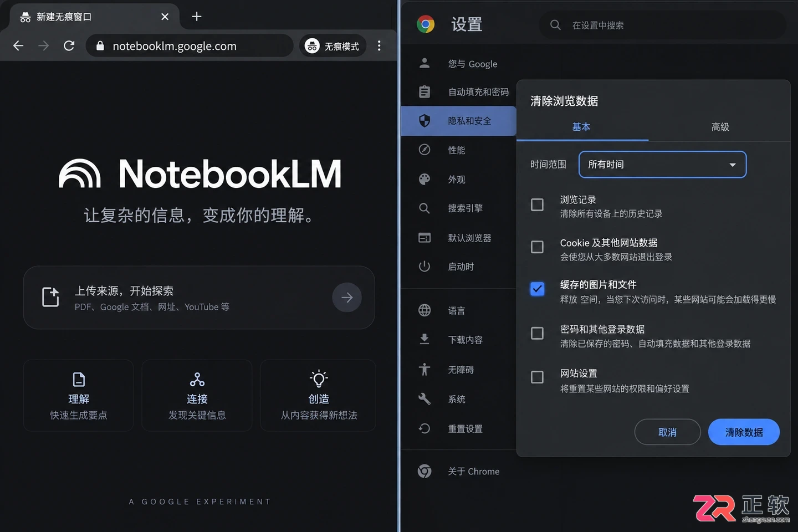Click the 取消 button
The height and width of the screenshot is (532, 798).
[668, 432]
